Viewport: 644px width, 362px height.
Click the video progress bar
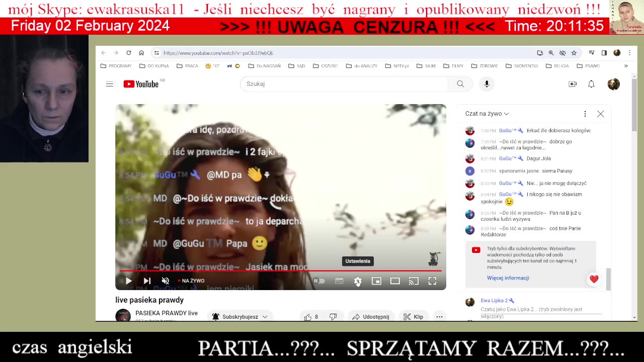tap(281, 271)
